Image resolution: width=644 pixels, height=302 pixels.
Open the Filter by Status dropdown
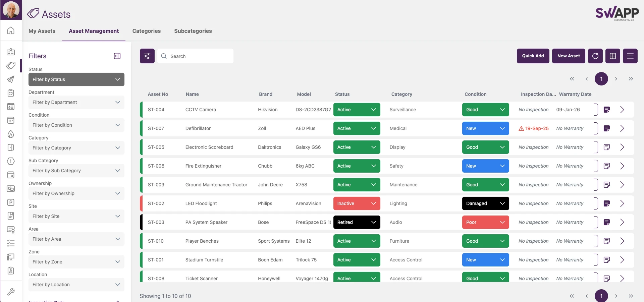(76, 79)
